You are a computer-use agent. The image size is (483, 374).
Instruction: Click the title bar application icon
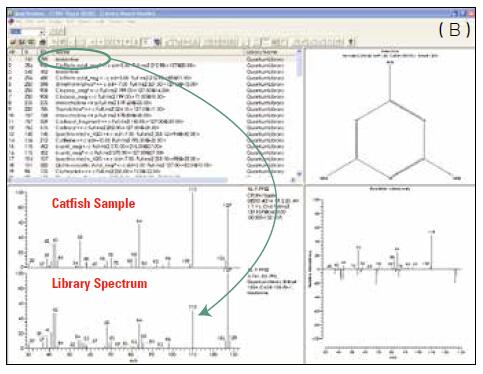(x=11, y=14)
